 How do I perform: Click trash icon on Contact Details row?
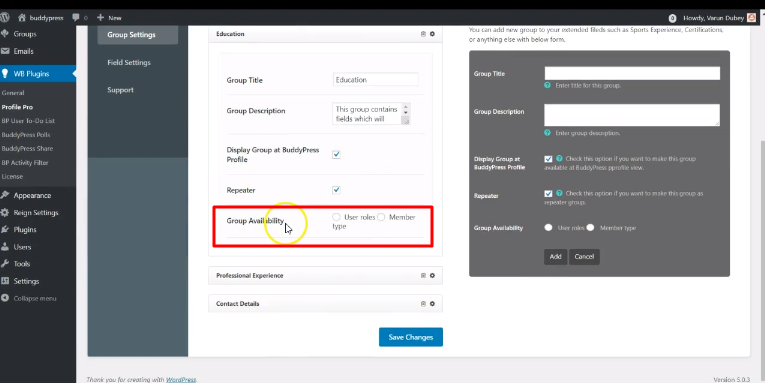pos(423,303)
